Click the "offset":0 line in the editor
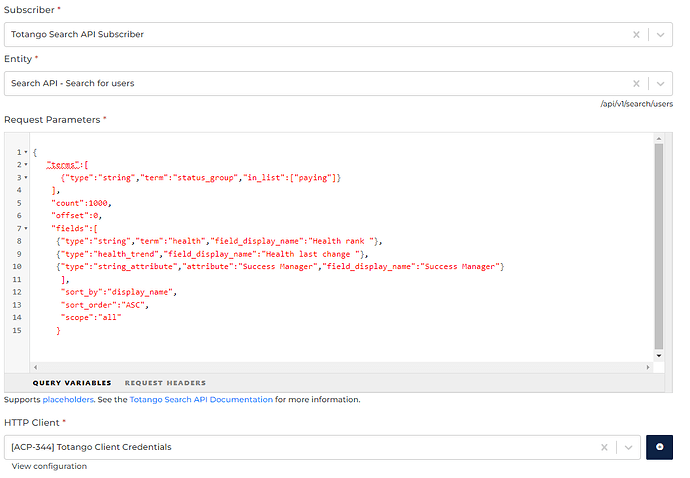Viewport: 690px width, 478px height. point(77,216)
